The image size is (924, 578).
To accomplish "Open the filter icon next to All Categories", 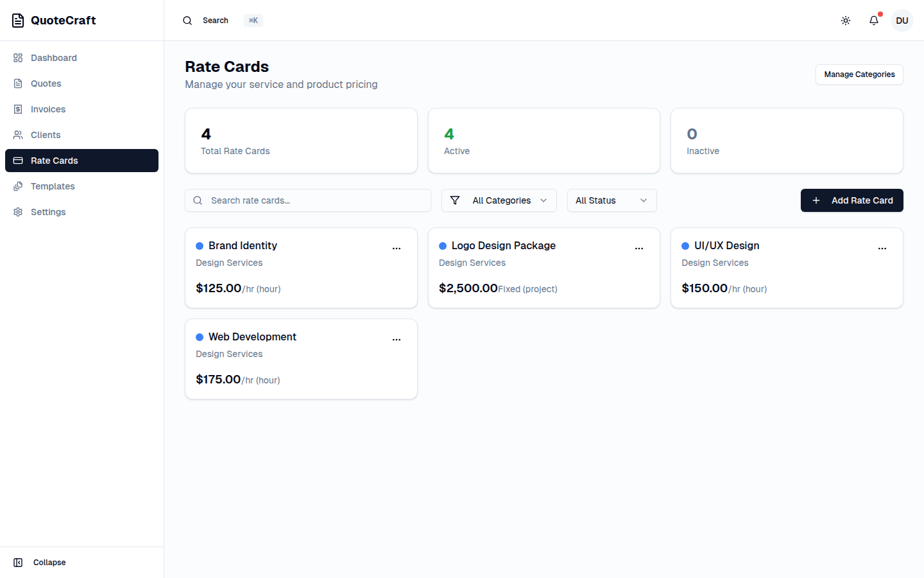I will point(456,200).
